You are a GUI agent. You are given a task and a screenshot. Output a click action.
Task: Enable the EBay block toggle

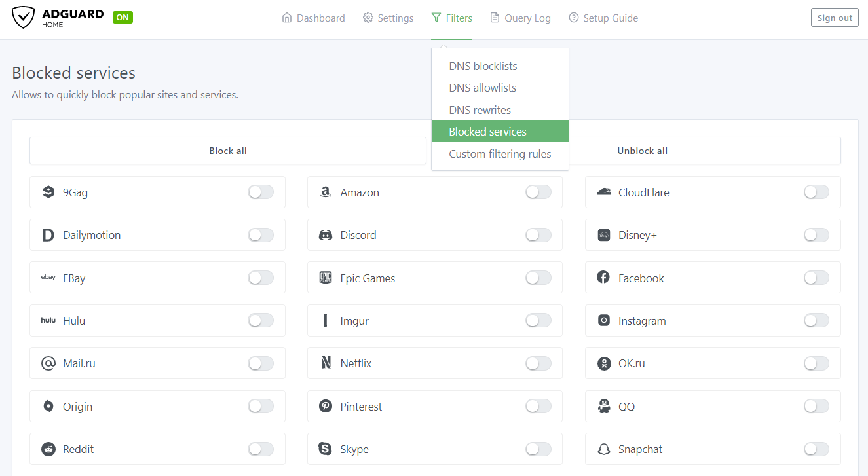coord(261,278)
